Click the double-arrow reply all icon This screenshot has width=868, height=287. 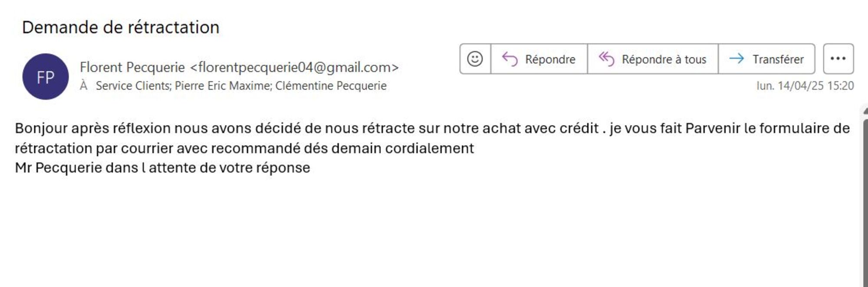tap(606, 59)
